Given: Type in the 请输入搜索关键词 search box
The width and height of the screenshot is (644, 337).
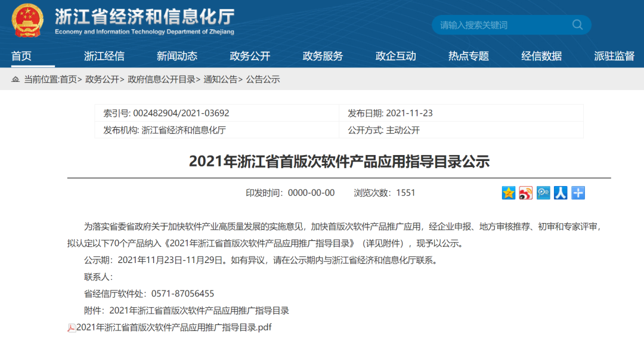Looking at the screenshot, I should (501, 25).
